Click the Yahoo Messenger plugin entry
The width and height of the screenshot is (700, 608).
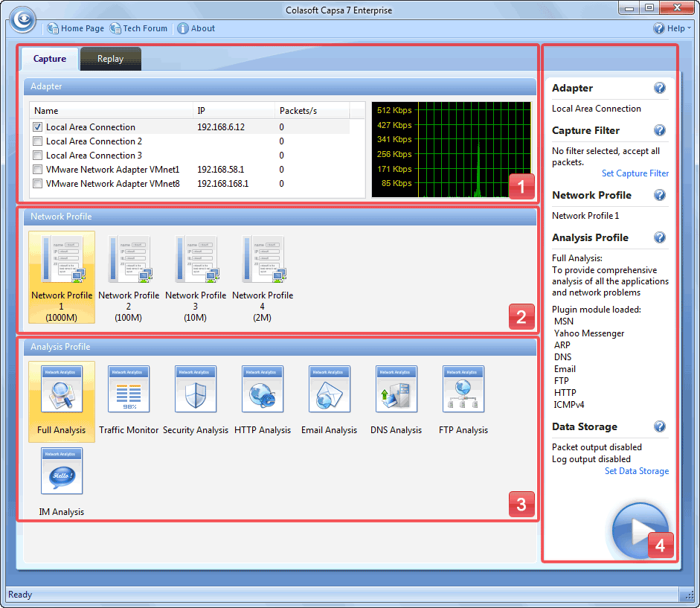(589, 333)
